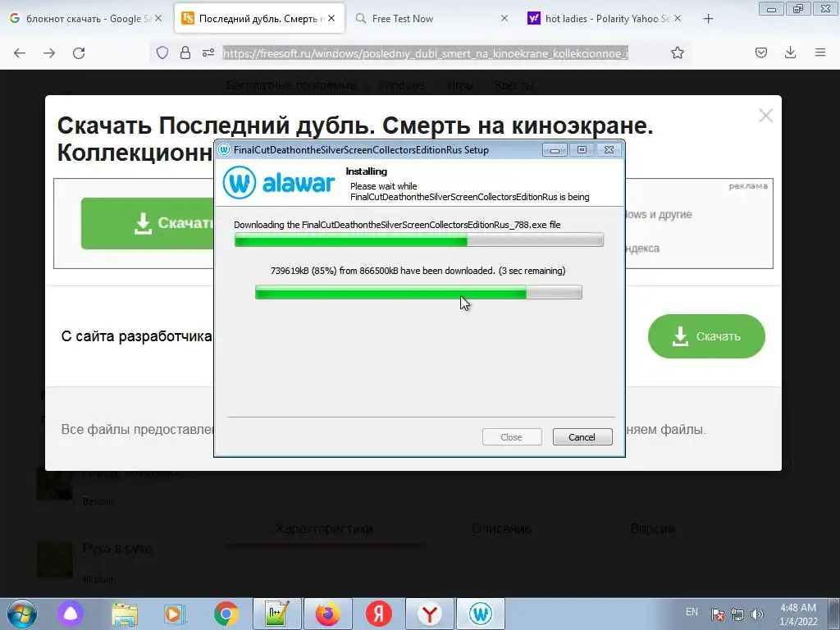Open Yandex Browser Y taskbar icon
Image resolution: width=840 pixels, height=630 pixels.
pyautogui.click(x=430, y=614)
